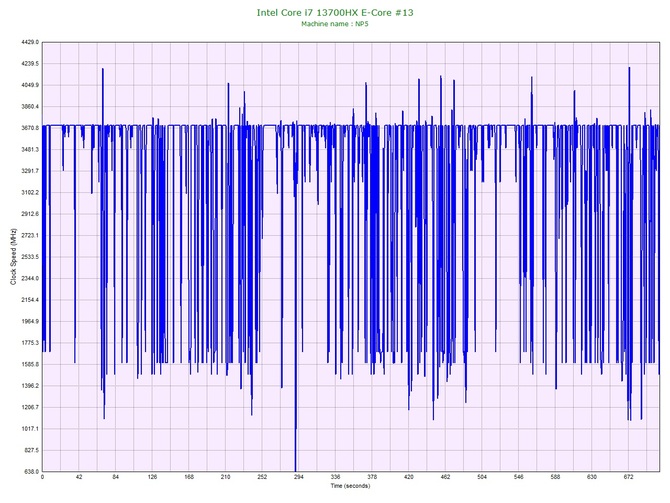Click the 1396.2 y-axis value
This screenshot has width=670, height=503.
pyautogui.click(x=30, y=385)
